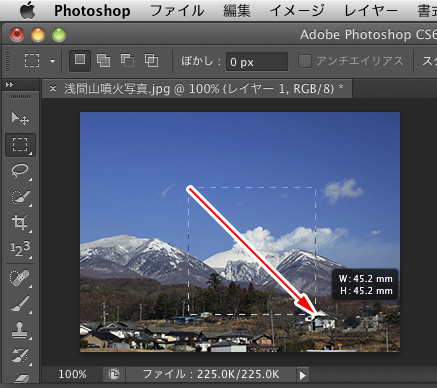Screen dimensions: 437x388
Task: Select the Spot Healing Brush tool
Action: click(20, 278)
